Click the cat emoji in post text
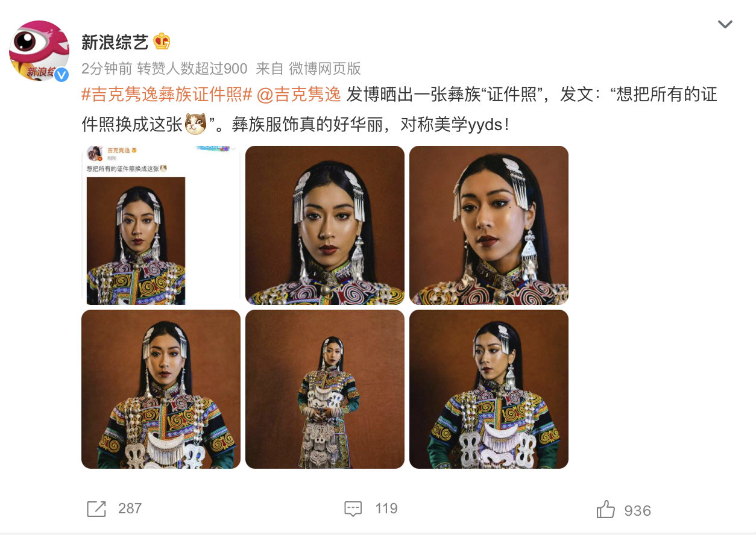Screen dimensions: 756x535 click(195, 124)
